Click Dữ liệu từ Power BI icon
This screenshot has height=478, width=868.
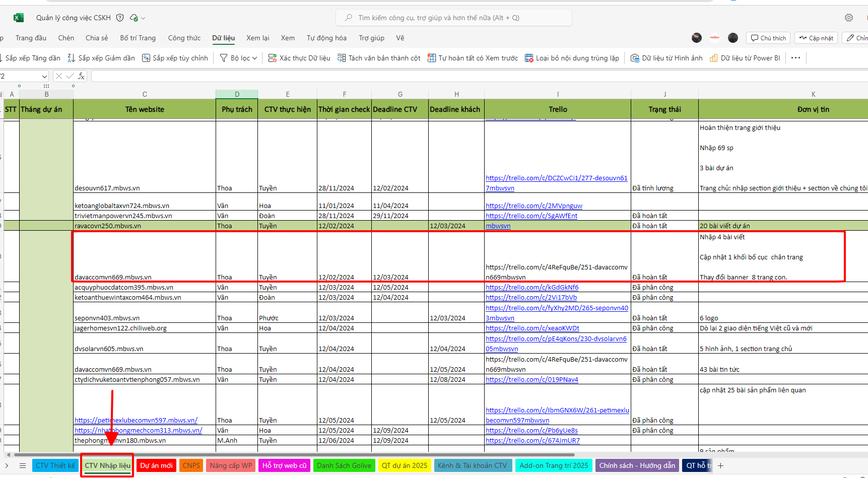click(714, 58)
